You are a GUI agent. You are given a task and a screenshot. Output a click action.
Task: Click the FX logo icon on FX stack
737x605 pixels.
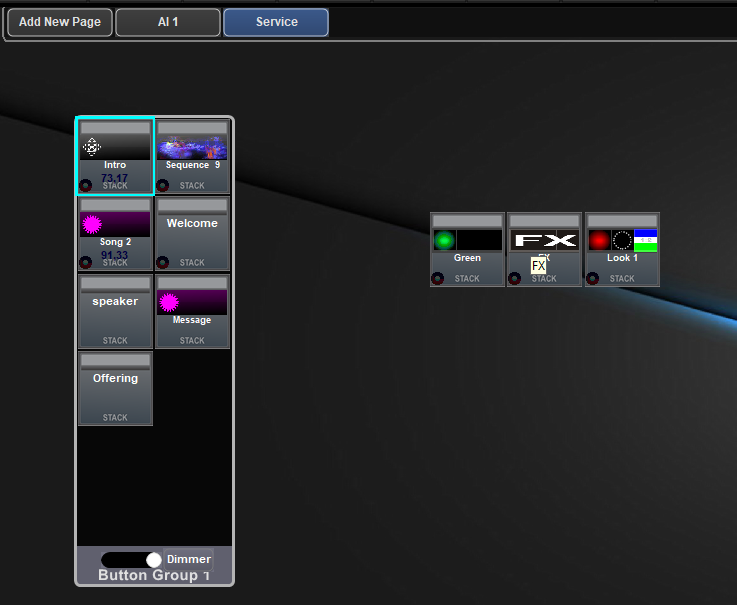pyautogui.click(x=544, y=240)
